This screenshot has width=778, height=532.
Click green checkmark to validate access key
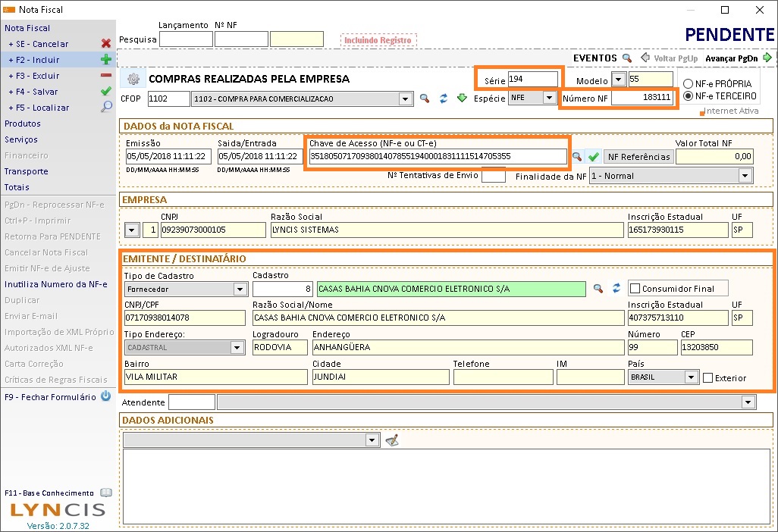[x=594, y=157]
